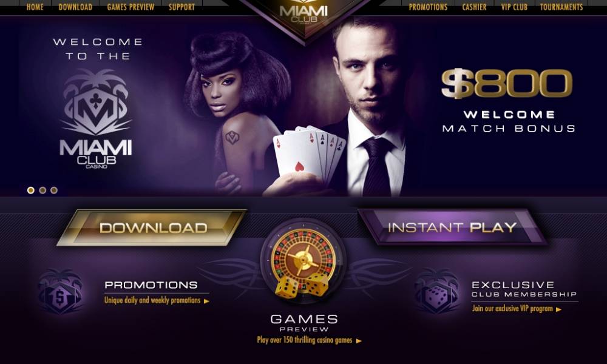This screenshot has width=607, height=364.
Task: Click arrow after Play over 150 thrilling casino games
Action: click(359, 341)
